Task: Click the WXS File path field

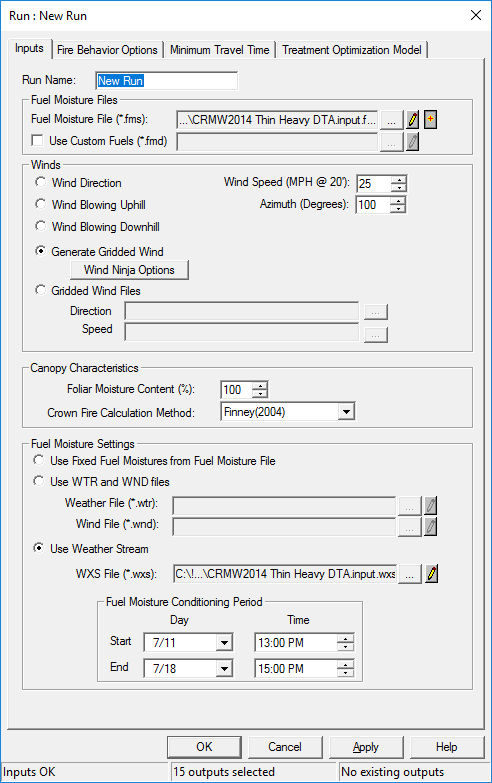Action: (285, 574)
